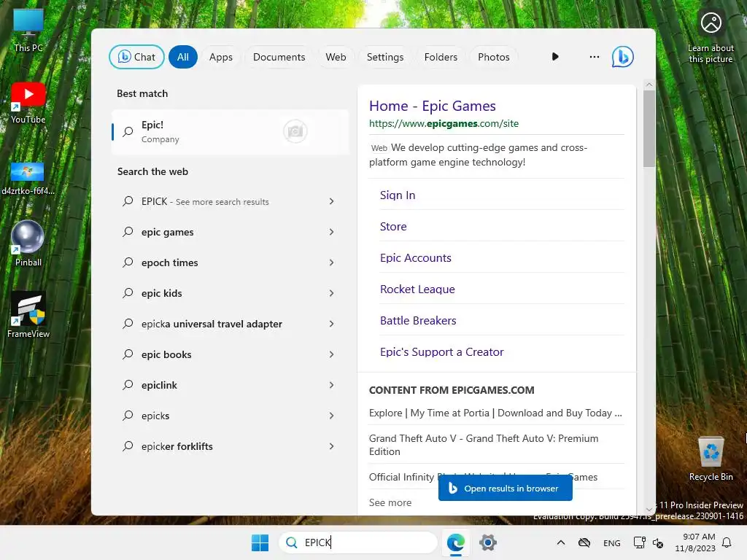Open the Rocket League link
Image resolution: width=747 pixels, height=560 pixels.
(x=417, y=289)
